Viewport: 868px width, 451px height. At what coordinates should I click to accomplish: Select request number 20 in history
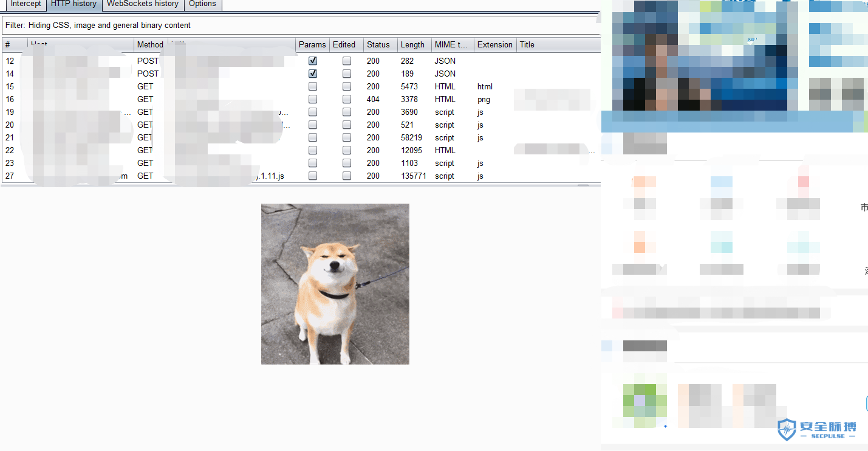[x=10, y=125]
